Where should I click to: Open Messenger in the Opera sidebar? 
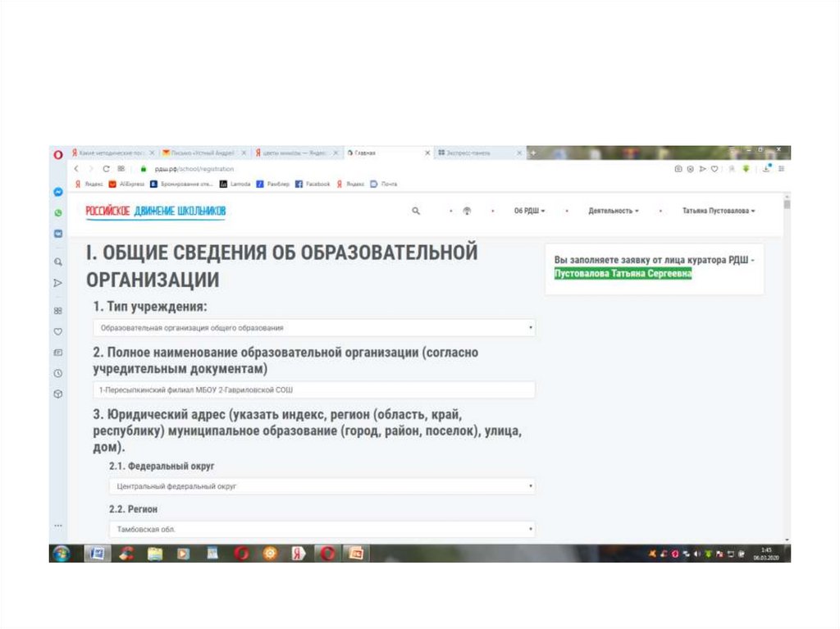[58, 192]
